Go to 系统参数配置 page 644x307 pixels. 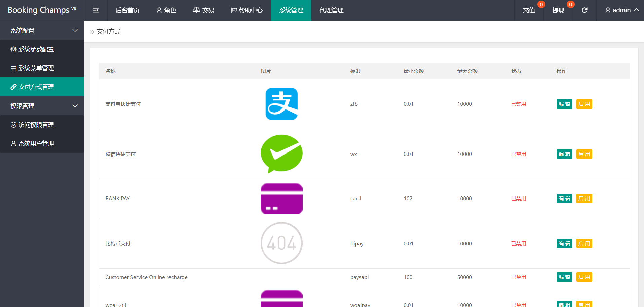(x=42, y=49)
